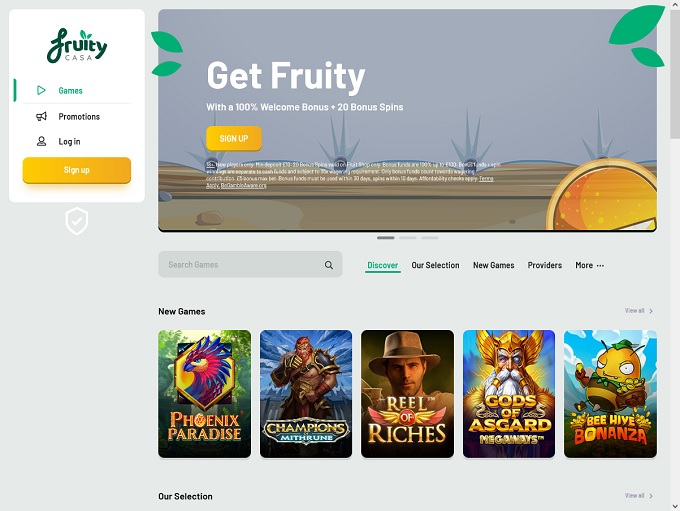Click the Games play-triangle icon in sidebar
Screen dimensions: 680x511
point(41,90)
